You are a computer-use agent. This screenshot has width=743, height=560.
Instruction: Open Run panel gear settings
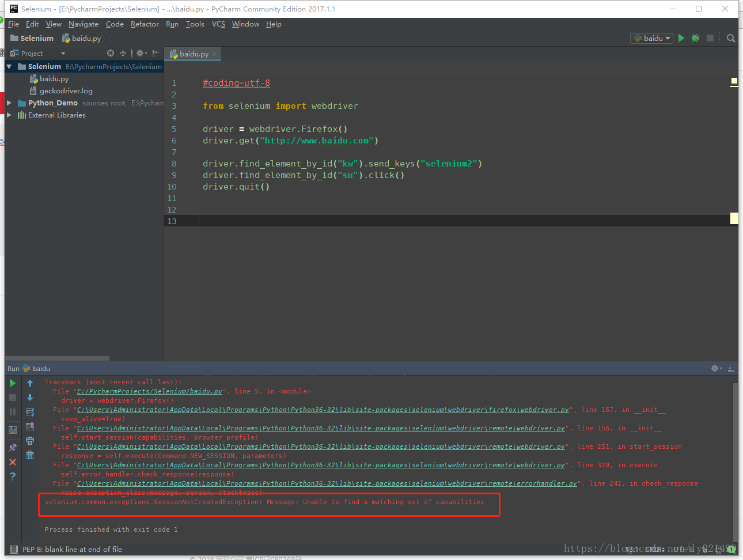[x=716, y=368]
